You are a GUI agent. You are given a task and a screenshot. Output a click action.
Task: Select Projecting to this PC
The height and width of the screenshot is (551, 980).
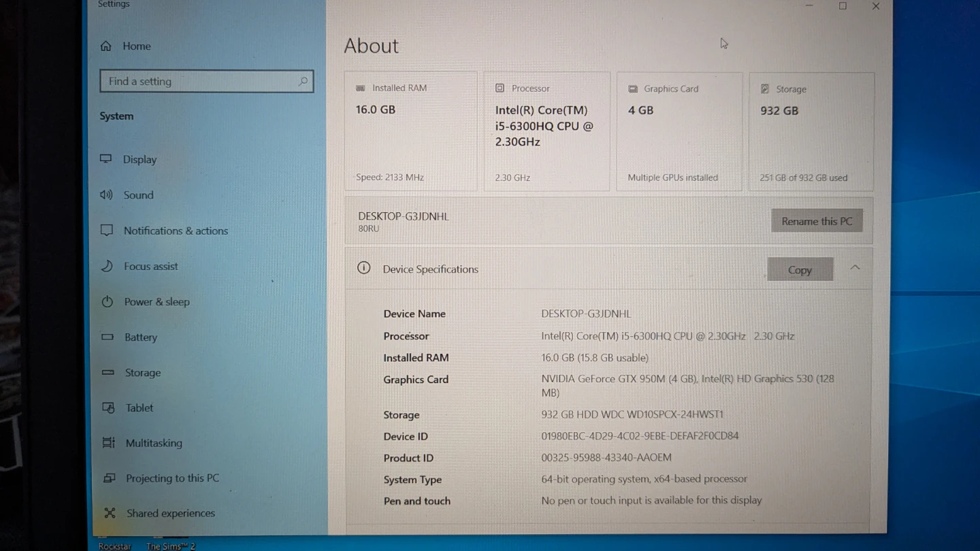[172, 478]
